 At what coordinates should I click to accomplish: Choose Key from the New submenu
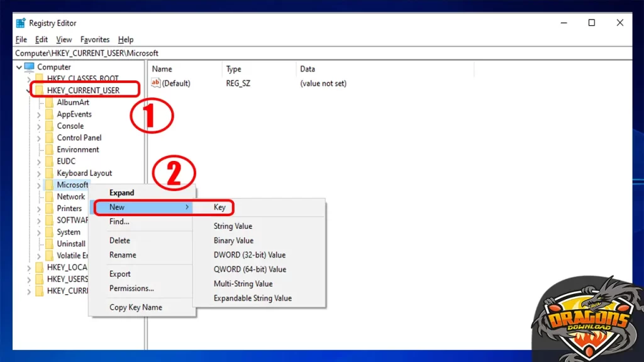tap(219, 207)
